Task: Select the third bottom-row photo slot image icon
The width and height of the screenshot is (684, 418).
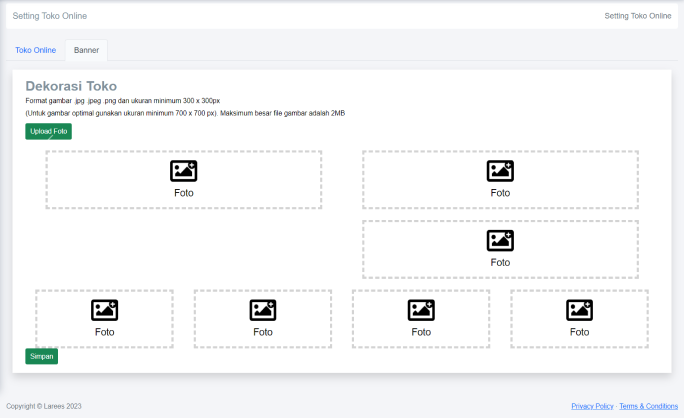Action: 421,310
